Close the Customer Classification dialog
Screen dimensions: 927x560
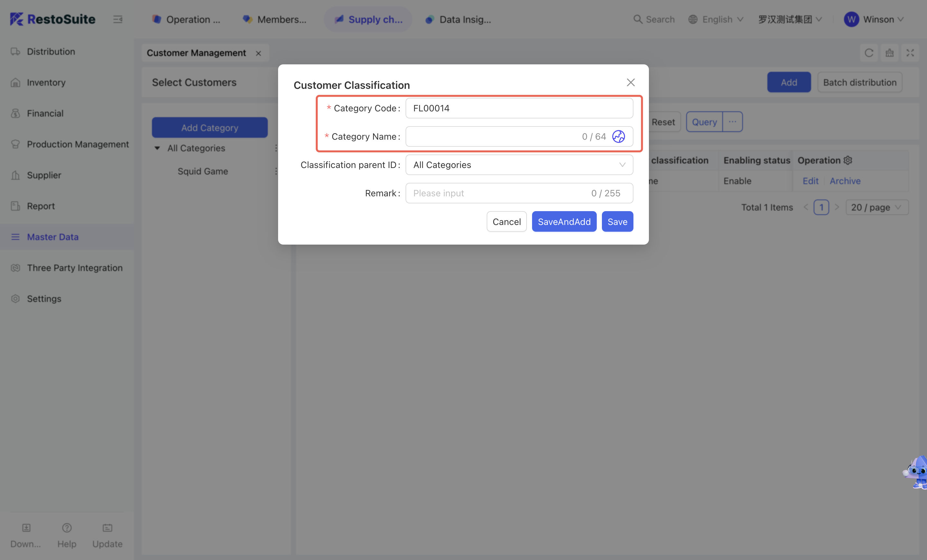631,82
